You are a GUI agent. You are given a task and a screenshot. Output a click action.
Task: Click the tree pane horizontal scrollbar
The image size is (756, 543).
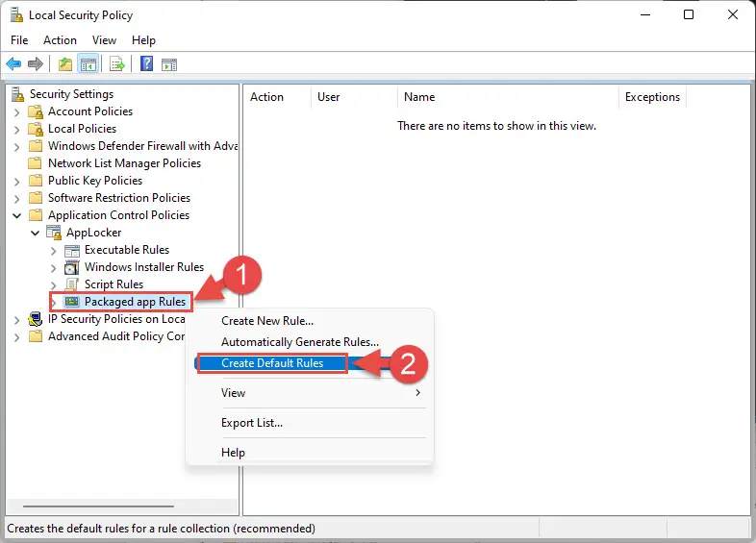tap(98, 506)
